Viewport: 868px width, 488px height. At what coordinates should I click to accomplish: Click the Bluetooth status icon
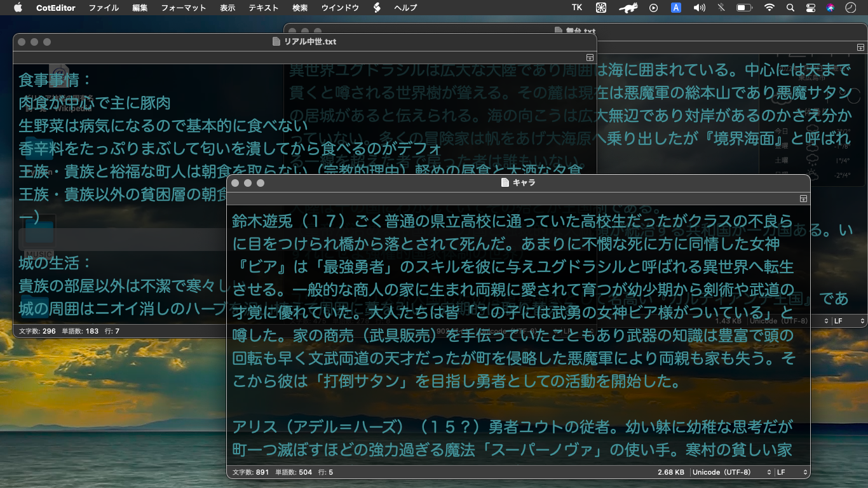tap(721, 8)
